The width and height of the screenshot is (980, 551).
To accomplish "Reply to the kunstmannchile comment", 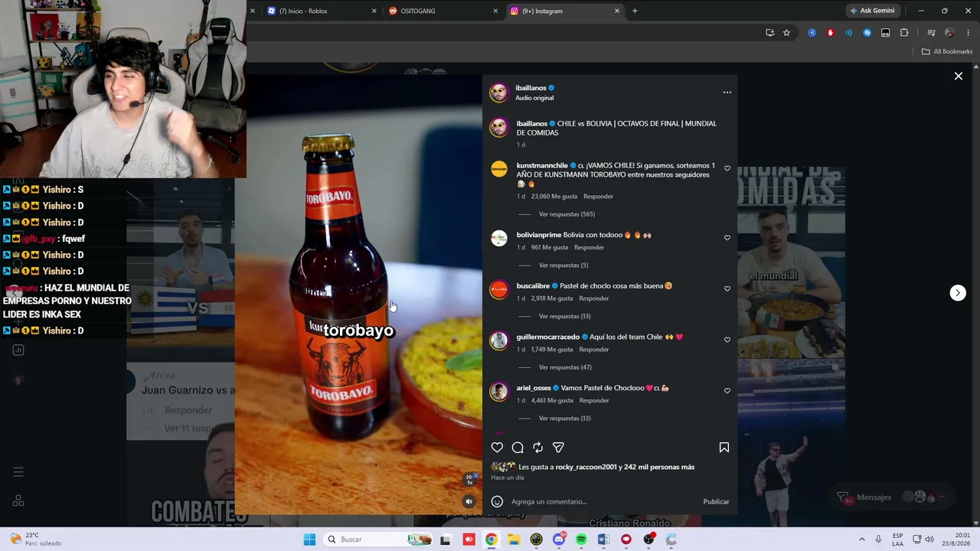I will click(598, 197).
